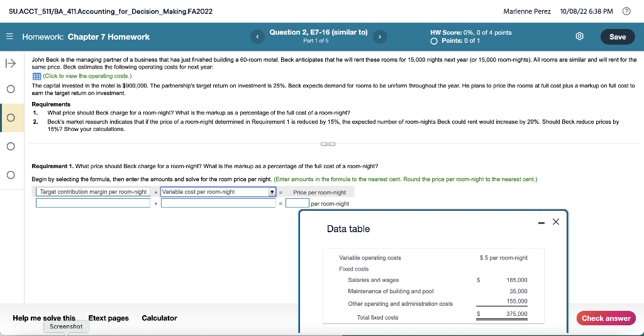644x336 pixels.
Task: Open the Calculator
Action: point(159,318)
